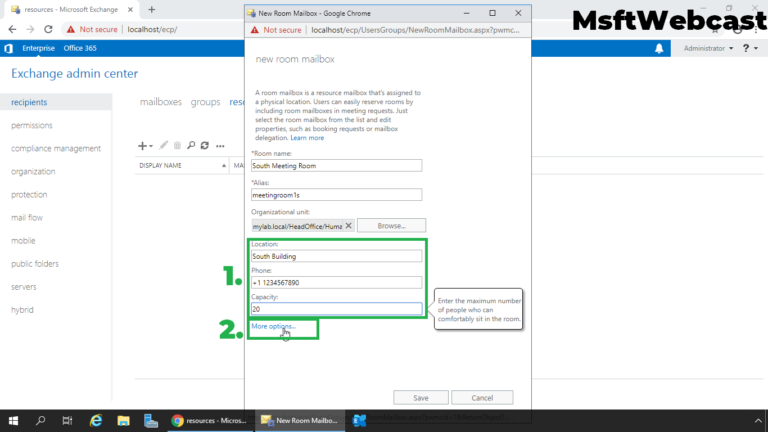Click the More options link
The height and width of the screenshot is (432, 768).
point(273,327)
